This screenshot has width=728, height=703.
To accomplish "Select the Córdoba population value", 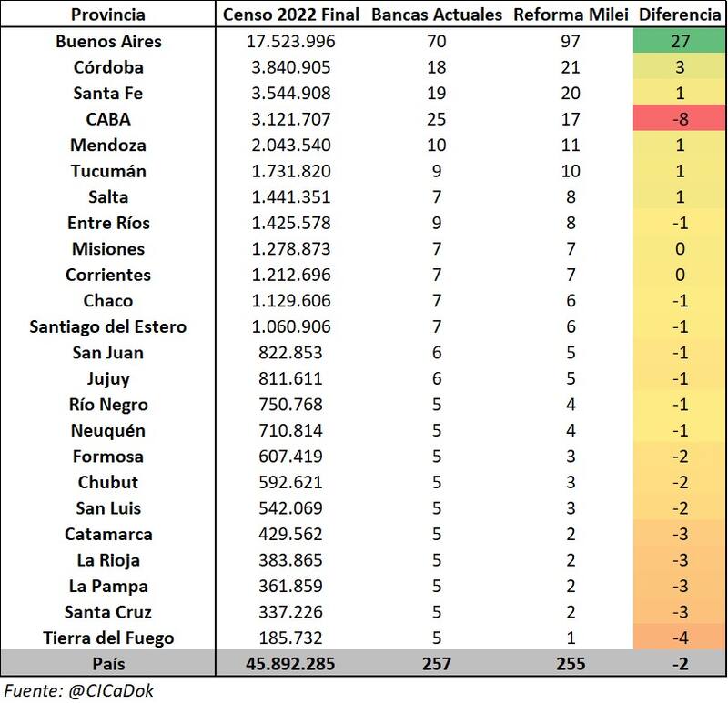I will coord(291,67).
